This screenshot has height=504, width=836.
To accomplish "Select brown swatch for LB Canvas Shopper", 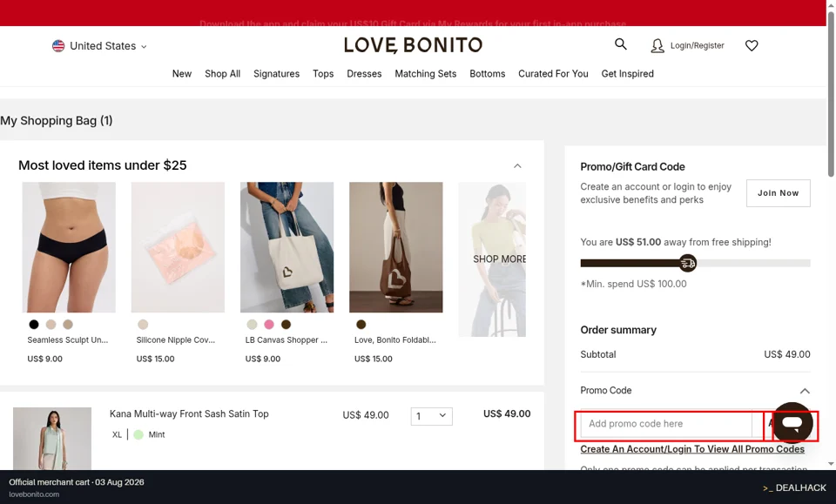I will pos(286,325).
